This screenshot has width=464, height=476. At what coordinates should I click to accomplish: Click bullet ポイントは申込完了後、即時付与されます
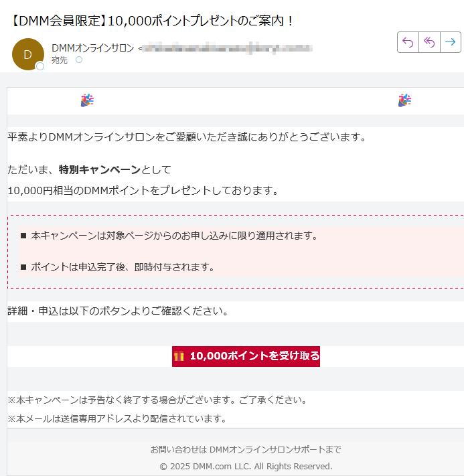tap(123, 267)
